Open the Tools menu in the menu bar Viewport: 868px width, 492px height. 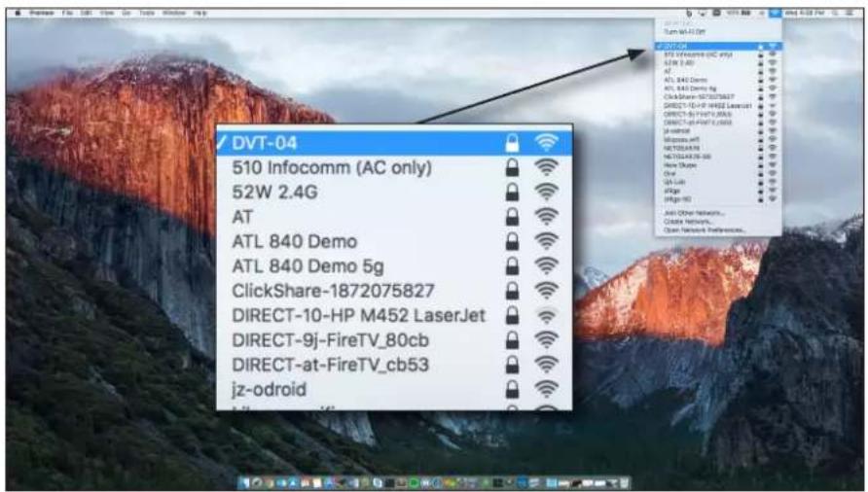146,13
